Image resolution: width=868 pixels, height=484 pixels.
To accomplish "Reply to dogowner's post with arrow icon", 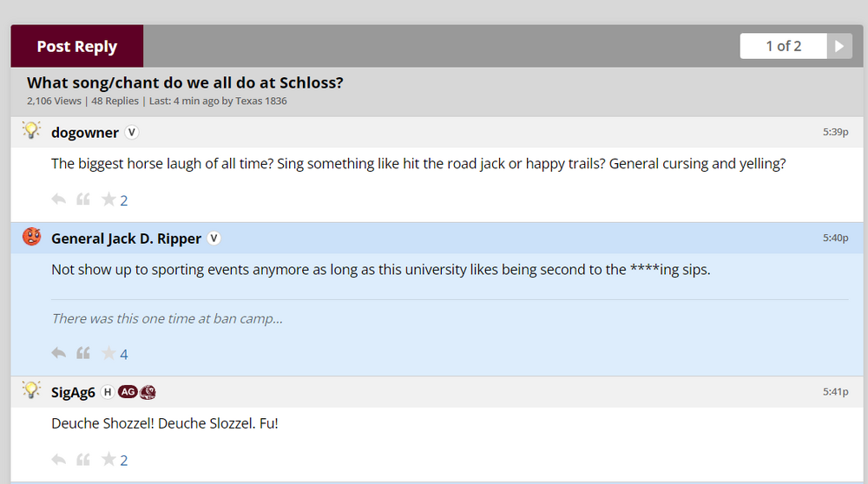I will click(59, 199).
